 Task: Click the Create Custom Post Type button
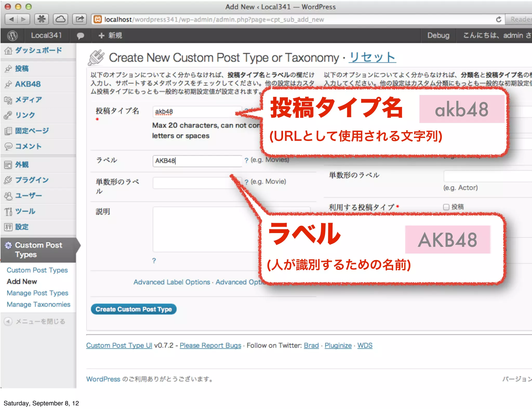pos(134,309)
